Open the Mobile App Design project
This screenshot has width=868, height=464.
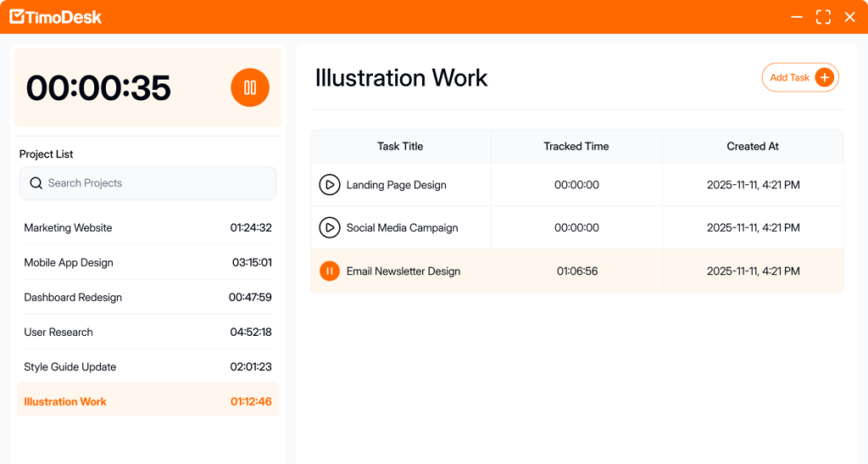pos(147,262)
